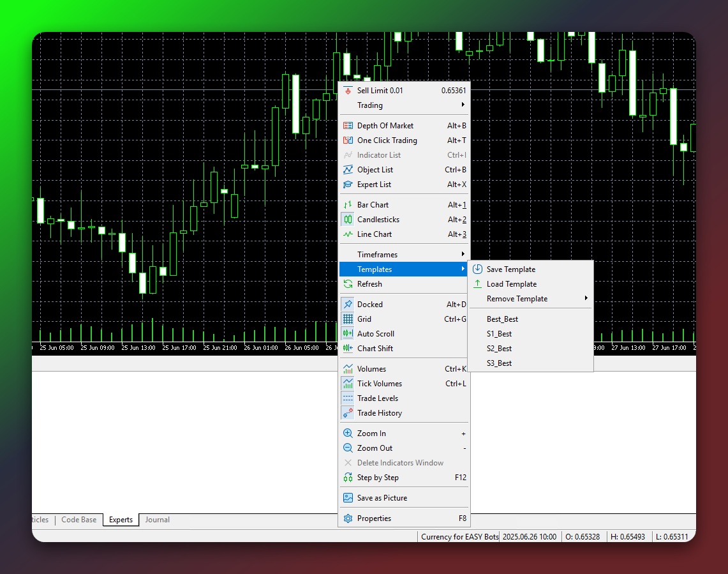The image size is (728, 574).
Task: Click the 27 Jun 17:00 time axis label
Action: click(x=669, y=347)
